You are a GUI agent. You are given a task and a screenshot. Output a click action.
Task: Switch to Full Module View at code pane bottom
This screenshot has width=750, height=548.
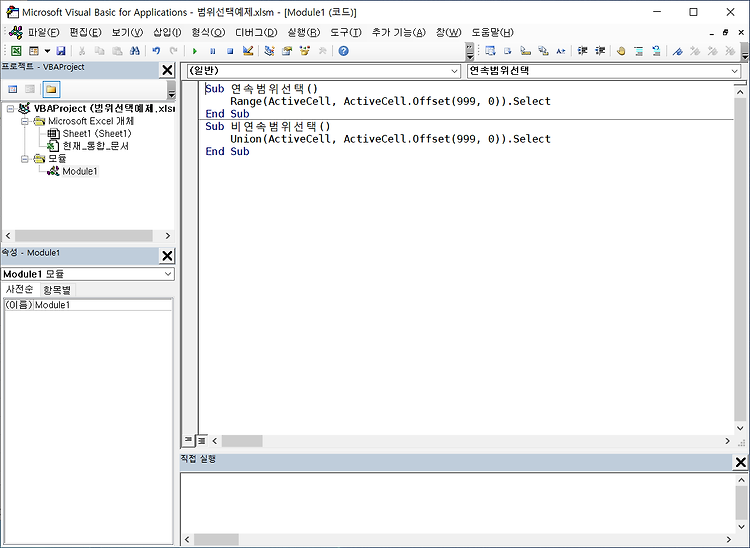[x=202, y=440]
